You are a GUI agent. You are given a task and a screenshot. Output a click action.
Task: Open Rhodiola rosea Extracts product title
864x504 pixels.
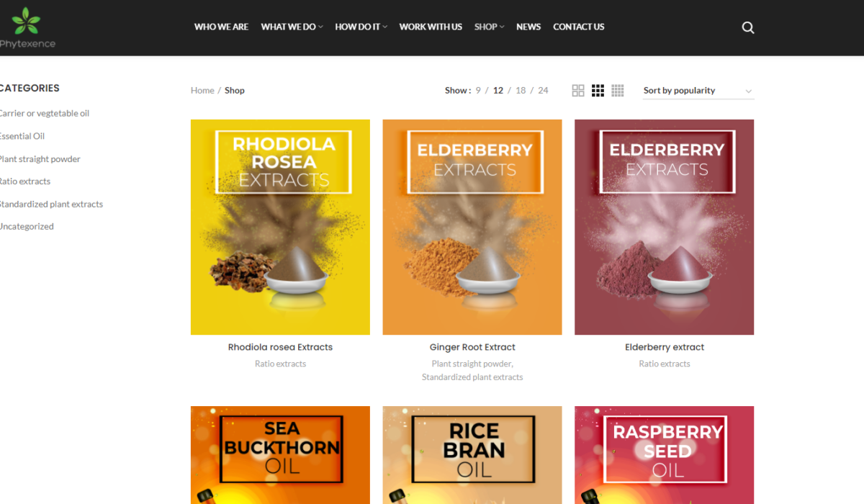[280, 347]
